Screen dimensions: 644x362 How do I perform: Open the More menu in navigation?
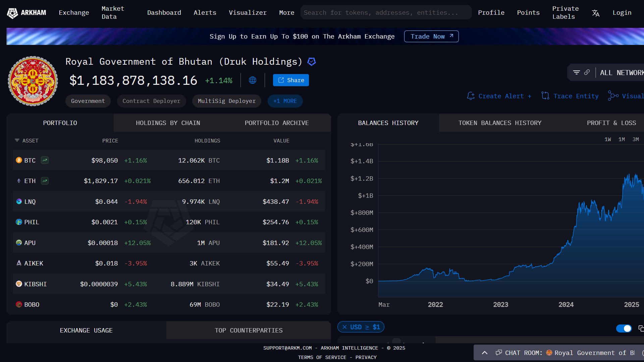(287, 13)
